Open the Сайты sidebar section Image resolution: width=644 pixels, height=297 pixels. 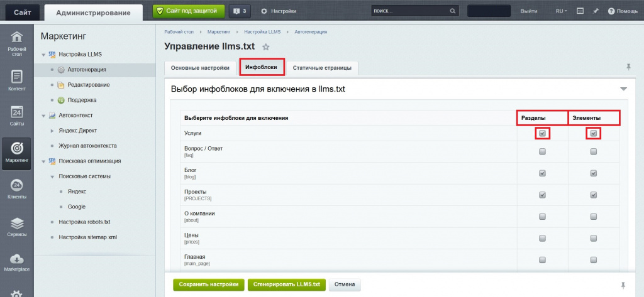tap(17, 116)
